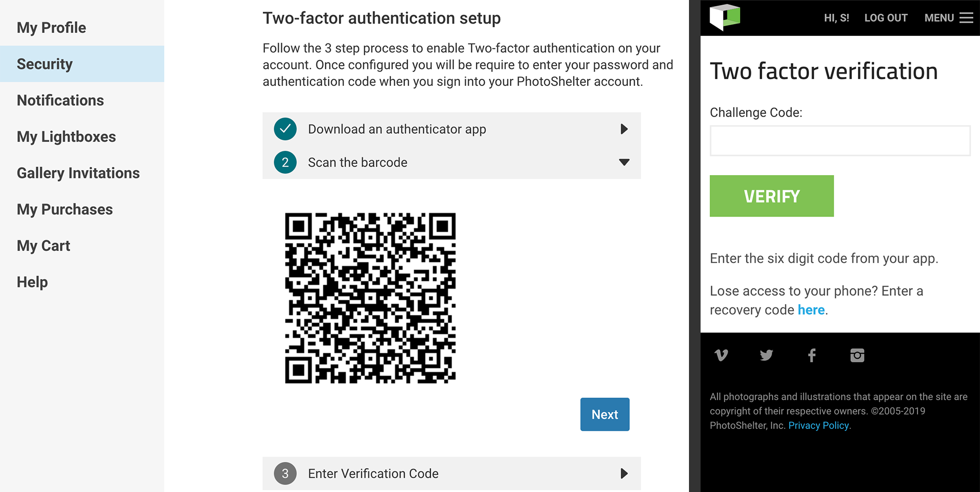Open the hamburger menu icon
Image resolution: width=980 pixels, height=492 pixels.
(x=967, y=18)
